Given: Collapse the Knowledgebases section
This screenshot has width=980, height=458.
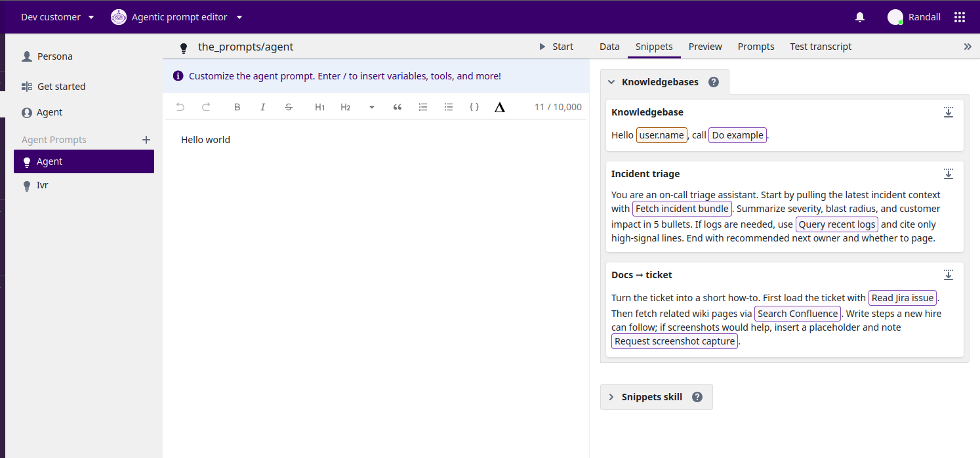Looking at the screenshot, I should pyautogui.click(x=611, y=81).
